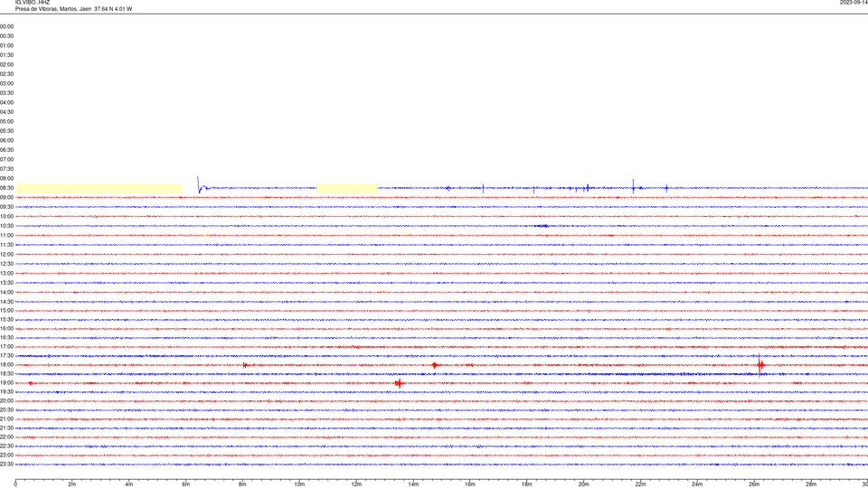
Task: Pick the 18:30 row label
Action: (6, 374)
